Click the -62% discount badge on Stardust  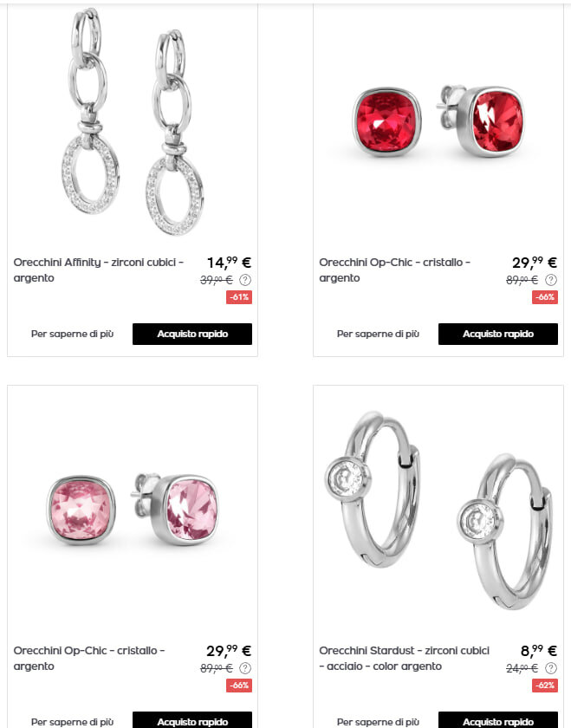point(545,686)
